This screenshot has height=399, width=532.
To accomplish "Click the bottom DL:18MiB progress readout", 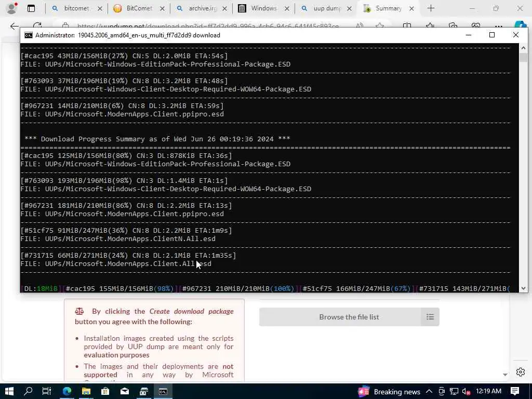I will pyautogui.click(x=41, y=289).
